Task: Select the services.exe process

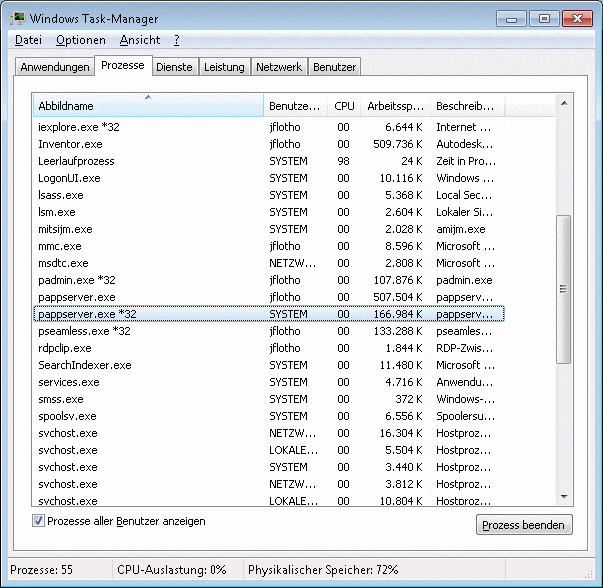Action: [x=269, y=382]
